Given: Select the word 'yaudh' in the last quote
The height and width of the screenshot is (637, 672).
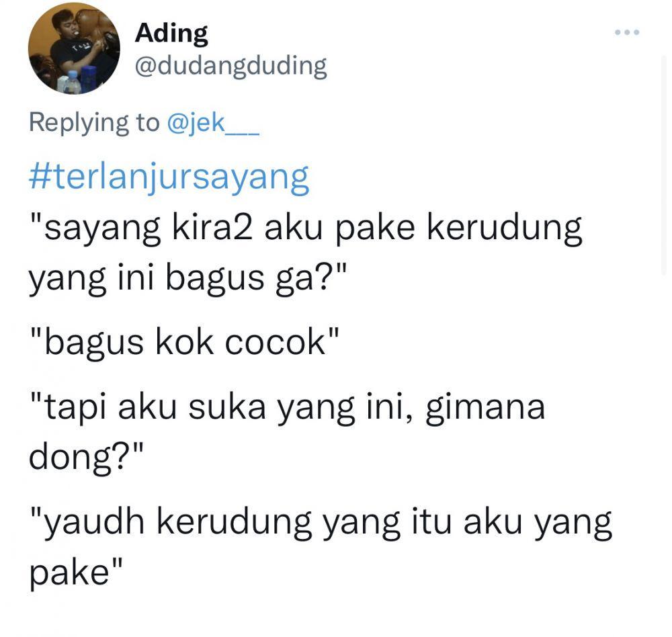Looking at the screenshot, I should [95, 523].
